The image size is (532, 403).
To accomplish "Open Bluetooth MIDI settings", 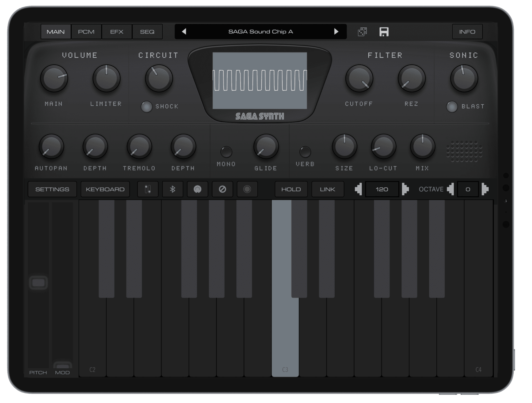I will pos(172,189).
